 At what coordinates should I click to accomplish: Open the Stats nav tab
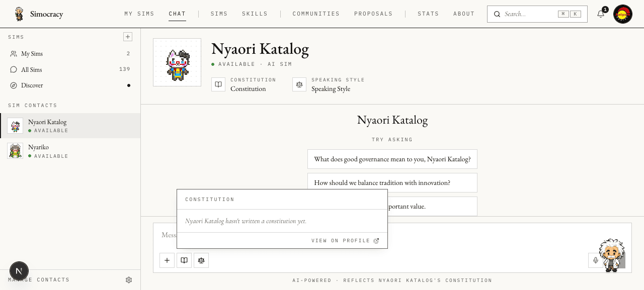click(x=428, y=14)
